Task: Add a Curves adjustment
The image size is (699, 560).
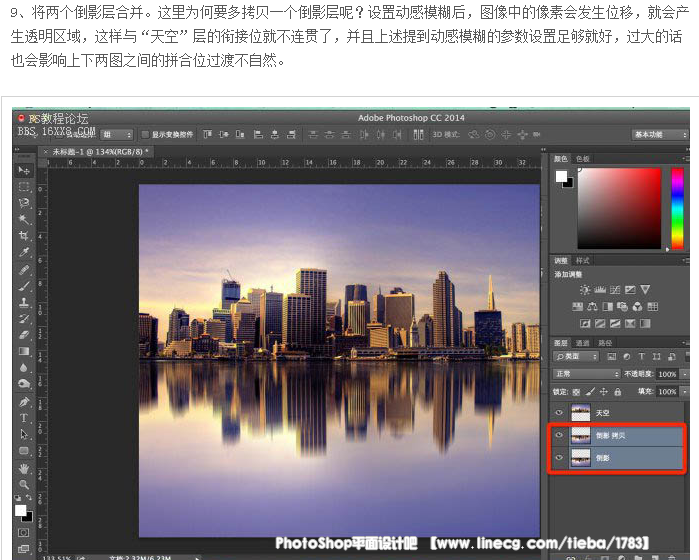Action: 615,290
